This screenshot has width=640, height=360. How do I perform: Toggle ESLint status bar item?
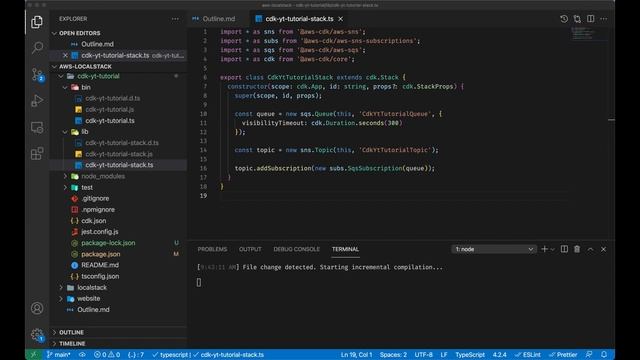[528, 355]
